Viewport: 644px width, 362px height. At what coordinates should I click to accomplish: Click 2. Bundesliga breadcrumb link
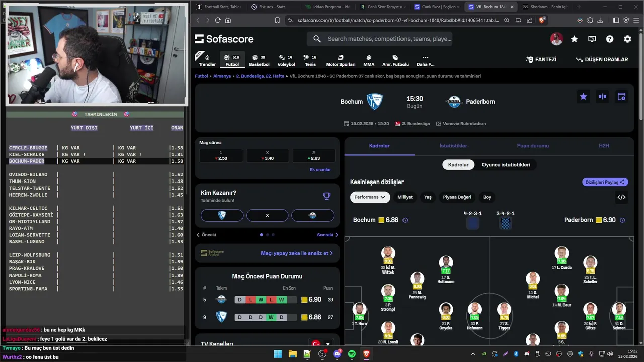pyautogui.click(x=261, y=76)
